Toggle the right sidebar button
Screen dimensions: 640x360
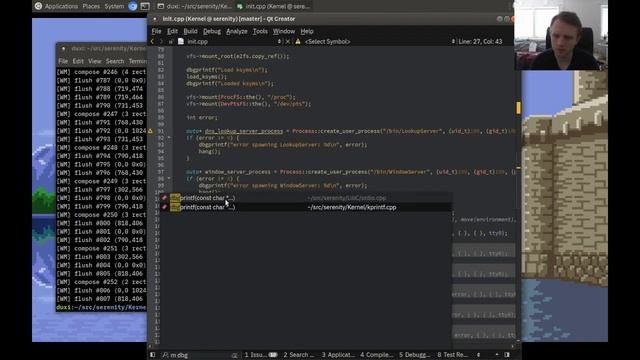click(507, 355)
